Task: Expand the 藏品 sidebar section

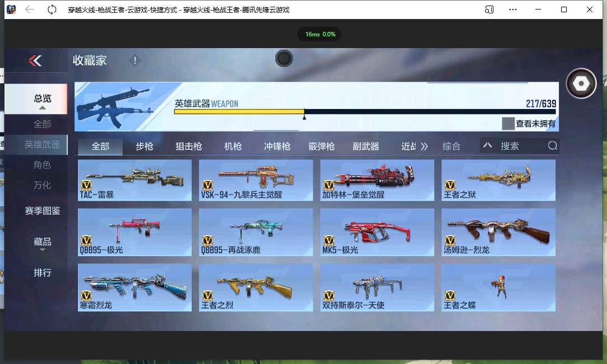Action: [43, 243]
